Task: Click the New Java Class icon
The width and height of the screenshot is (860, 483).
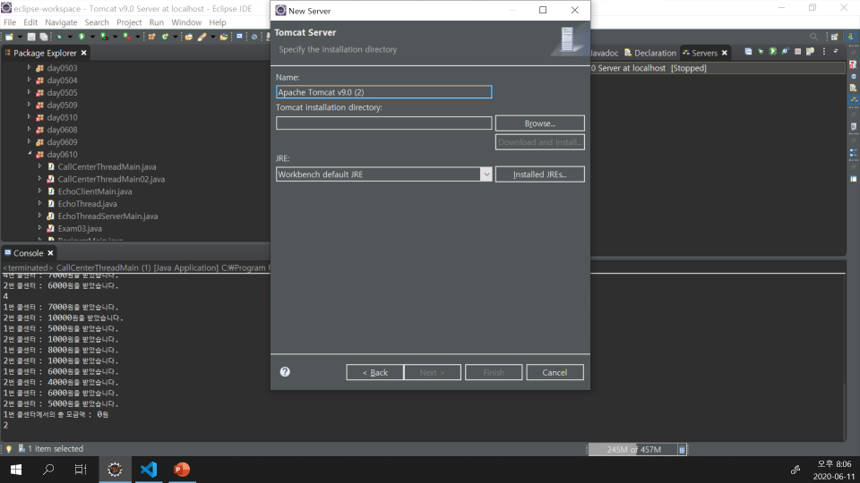Action: 165,37
